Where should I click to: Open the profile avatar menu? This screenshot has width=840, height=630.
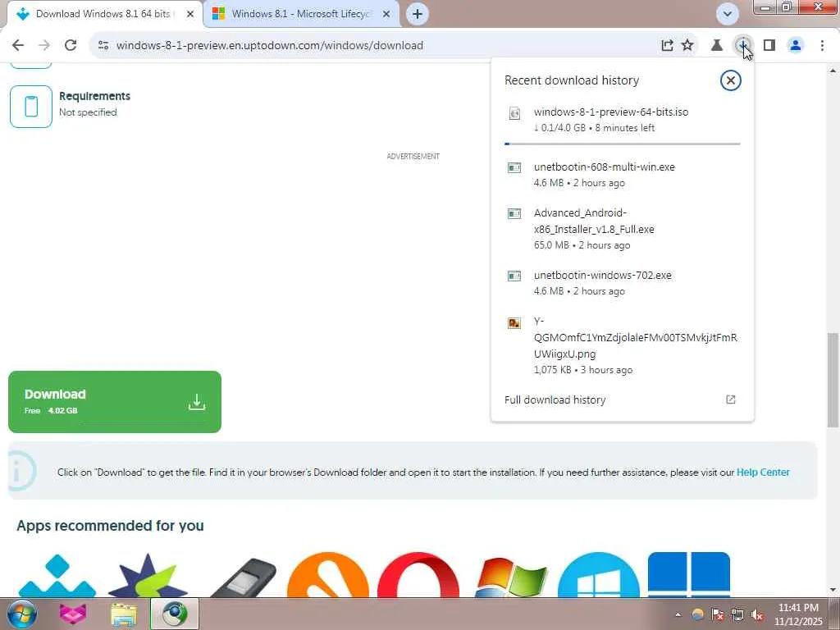tap(796, 46)
